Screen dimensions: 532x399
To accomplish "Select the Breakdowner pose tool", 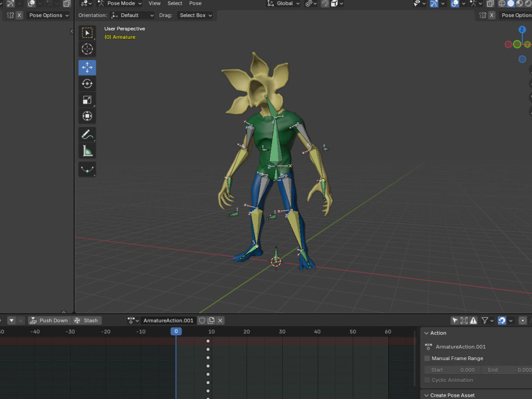I will [87, 169].
